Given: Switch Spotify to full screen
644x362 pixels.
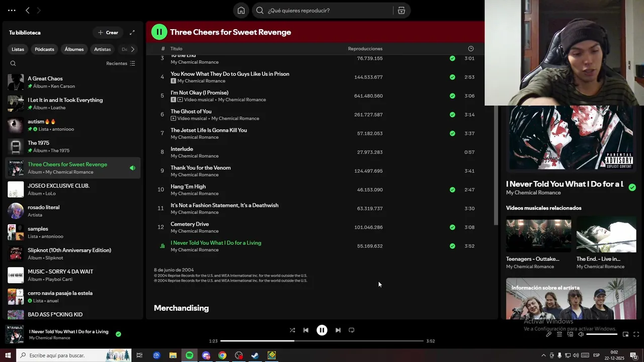Looking at the screenshot, I should [x=636, y=334].
